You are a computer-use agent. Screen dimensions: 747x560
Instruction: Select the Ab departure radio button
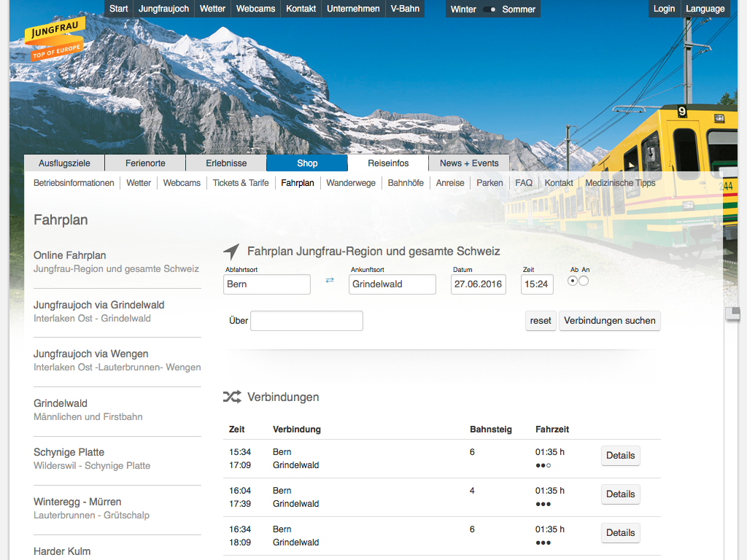tap(573, 281)
